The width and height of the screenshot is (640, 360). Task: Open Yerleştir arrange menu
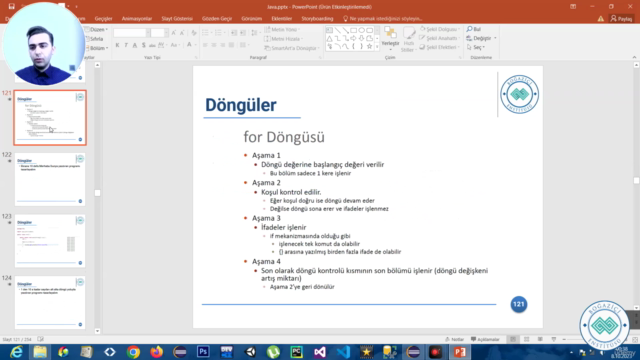[390, 39]
